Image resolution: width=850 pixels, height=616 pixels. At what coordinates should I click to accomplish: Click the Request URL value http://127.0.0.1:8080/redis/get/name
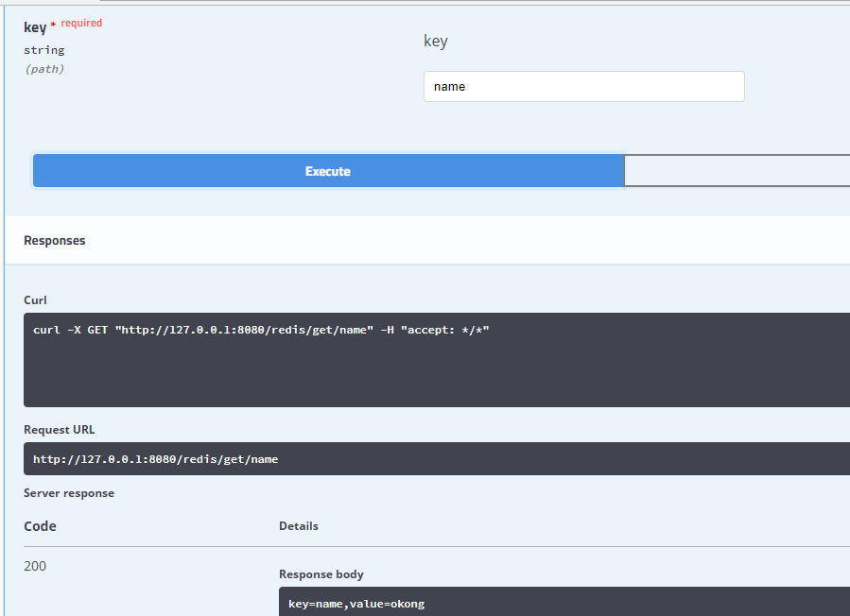click(156, 459)
